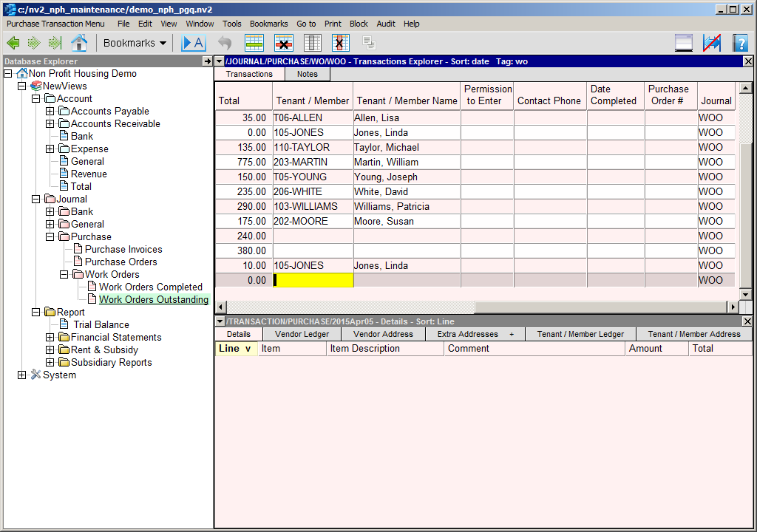Click the insert row toolbar icon
The height and width of the screenshot is (532, 757).
(254, 43)
